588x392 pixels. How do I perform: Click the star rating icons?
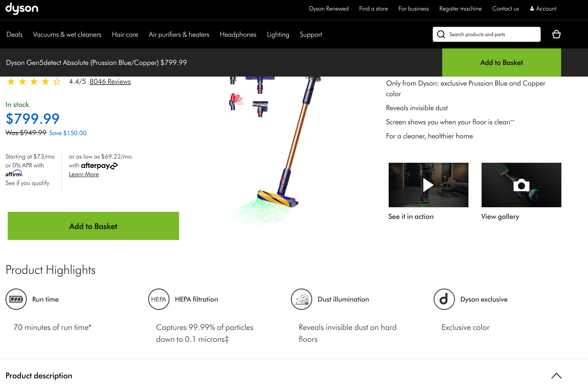[x=34, y=82]
